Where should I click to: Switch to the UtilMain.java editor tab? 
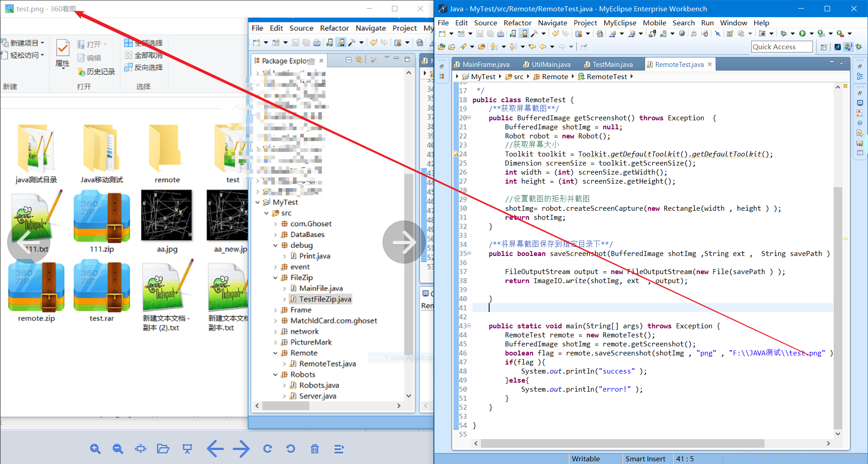546,64
